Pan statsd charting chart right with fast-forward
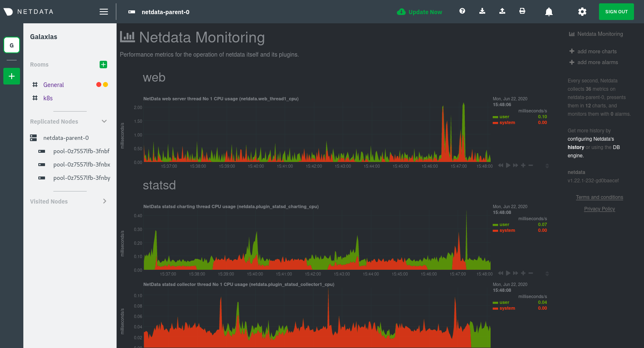The height and width of the screenshot is (348, 644). point(516,273)
